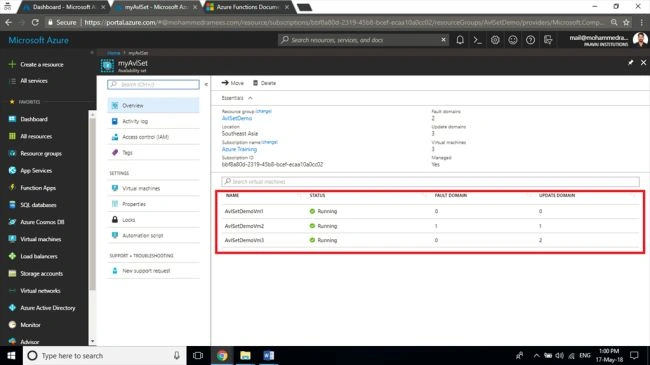Click Home in the breadcrumb
This screenshot has height=365, width=650.
tap(114, 53)
